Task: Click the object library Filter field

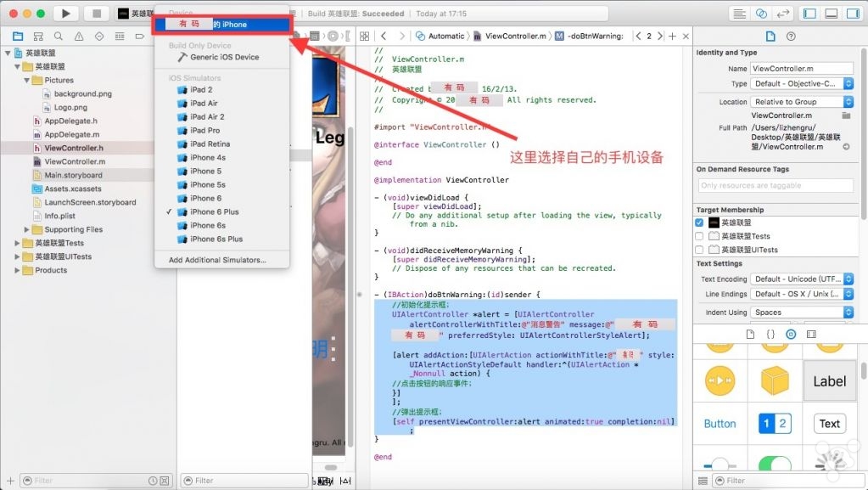Action: point(787,481)
